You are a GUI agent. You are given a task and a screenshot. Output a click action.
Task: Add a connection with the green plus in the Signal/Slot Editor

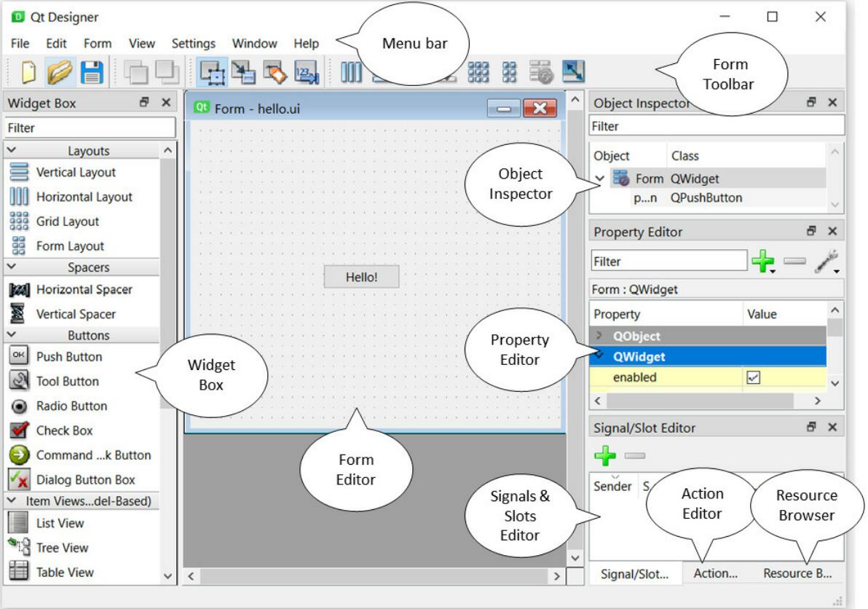(x=604, y=455)
